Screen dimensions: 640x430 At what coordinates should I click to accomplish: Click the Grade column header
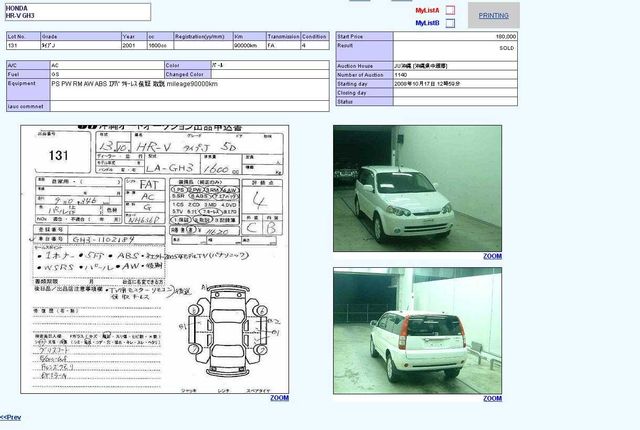(81, 36)
